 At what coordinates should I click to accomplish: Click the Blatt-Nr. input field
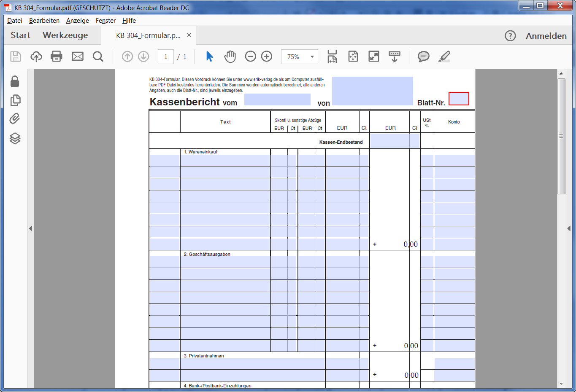point(459,99)
